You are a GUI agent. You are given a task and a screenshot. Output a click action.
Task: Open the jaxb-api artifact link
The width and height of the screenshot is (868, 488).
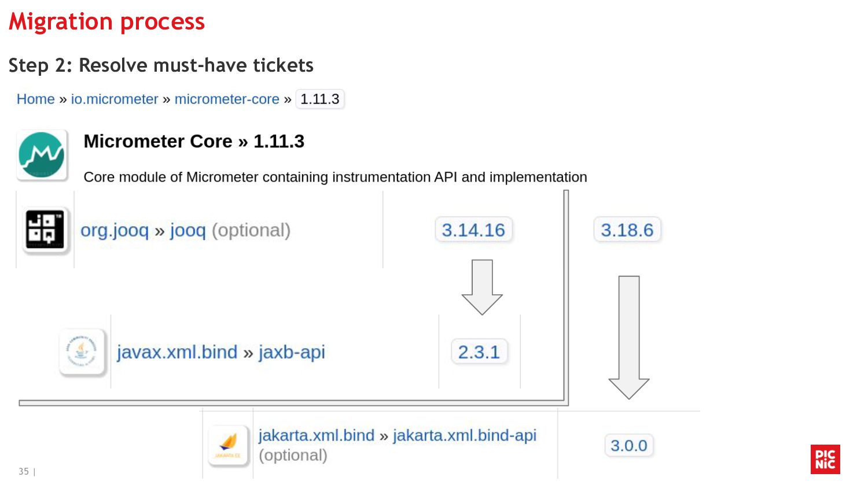click(292, 352)
